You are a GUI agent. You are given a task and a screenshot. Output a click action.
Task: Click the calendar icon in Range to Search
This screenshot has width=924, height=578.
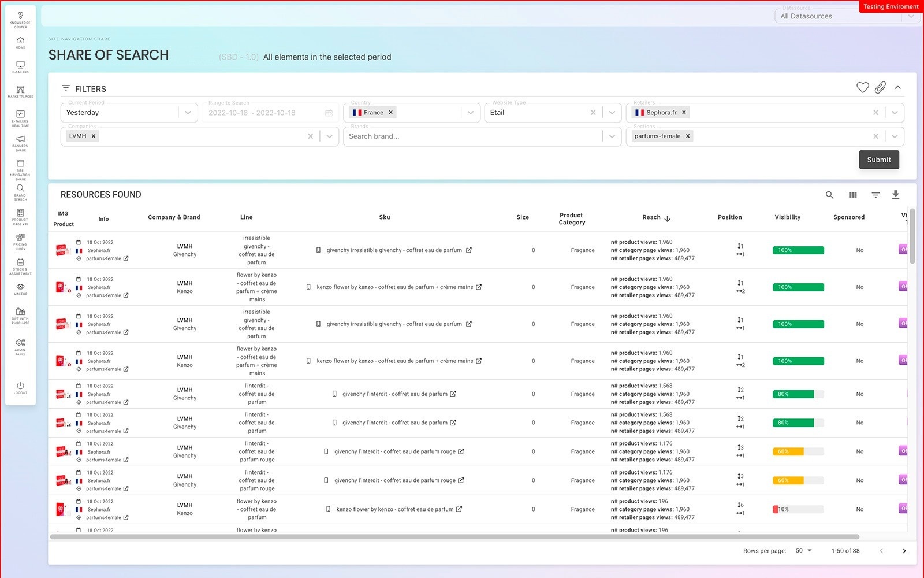point(329,113)
